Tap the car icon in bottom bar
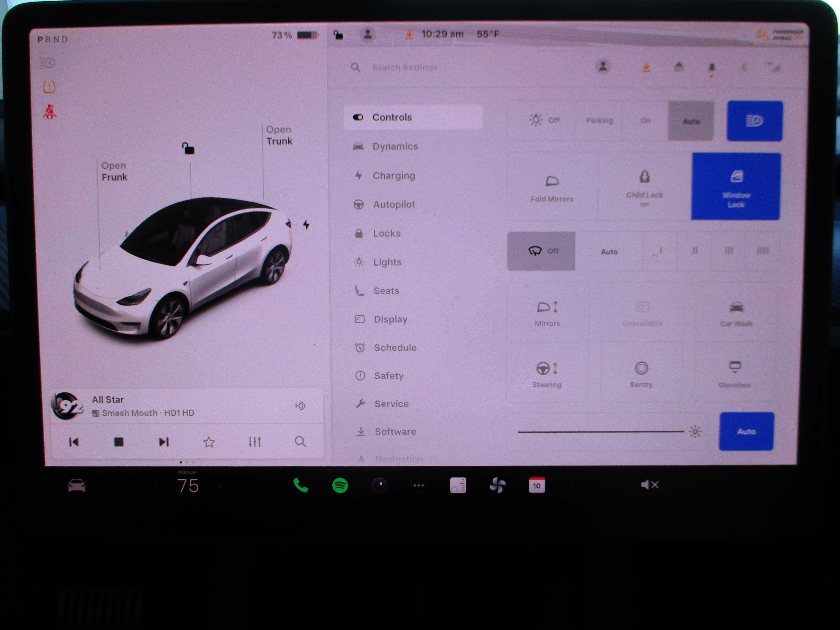The height and width of the screenshot is (630, 840). (x=76, y=486)
